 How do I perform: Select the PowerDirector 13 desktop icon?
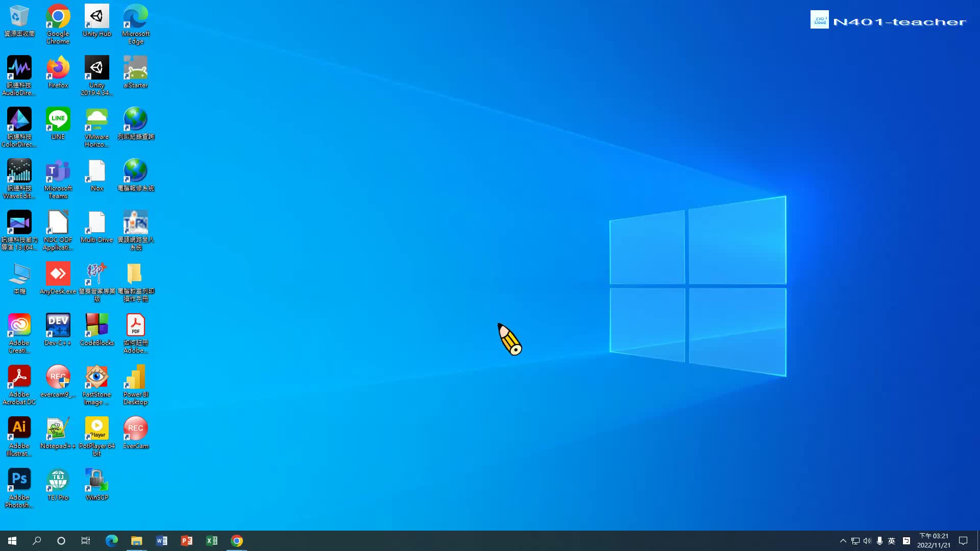tap(19, 231)
